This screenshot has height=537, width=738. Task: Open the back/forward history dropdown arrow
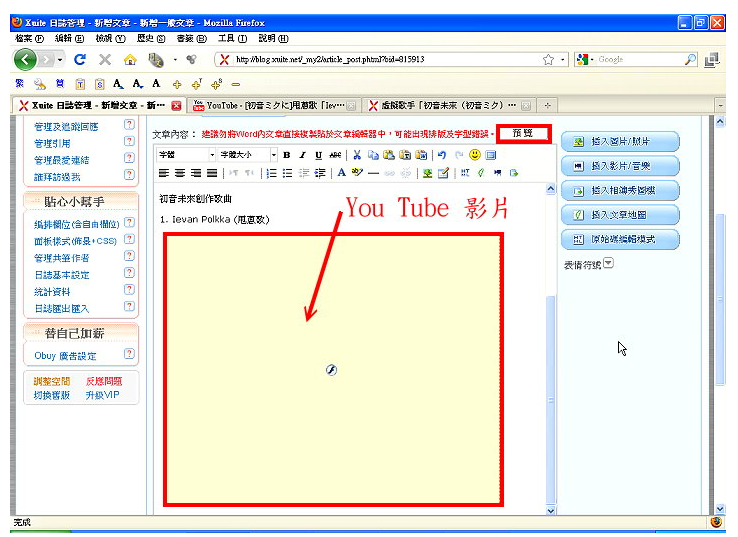[x=60, y=60]
